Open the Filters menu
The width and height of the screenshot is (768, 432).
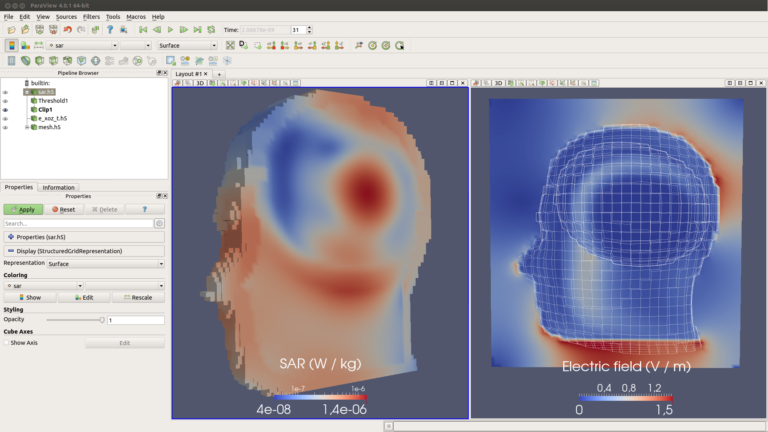pos(91,17)
